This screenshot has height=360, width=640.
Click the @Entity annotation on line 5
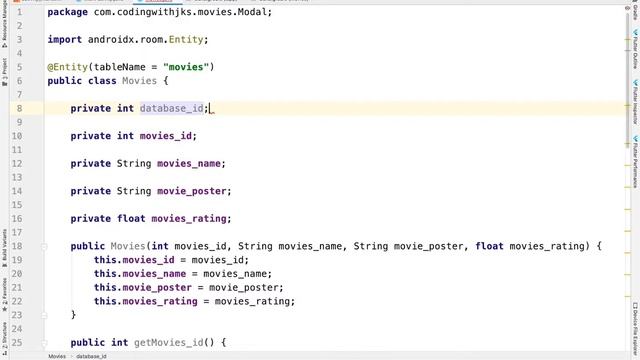click(67, 67)
